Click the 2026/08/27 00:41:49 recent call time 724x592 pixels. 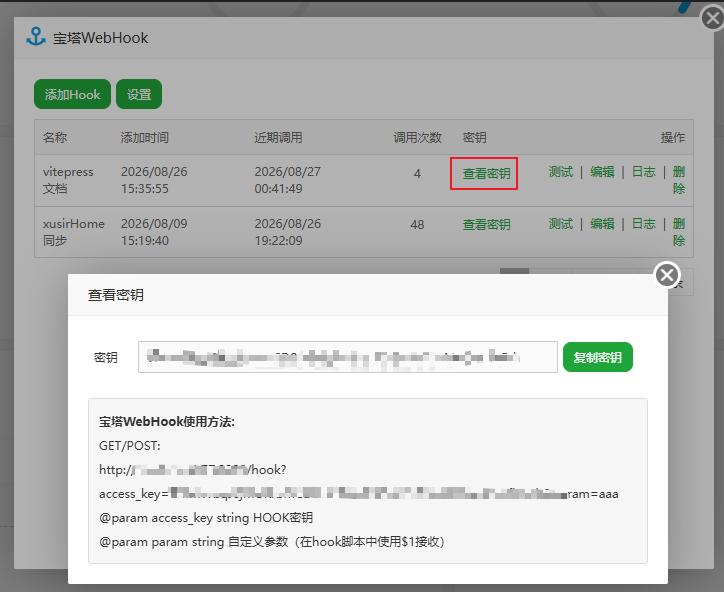(x=287, y=180)
